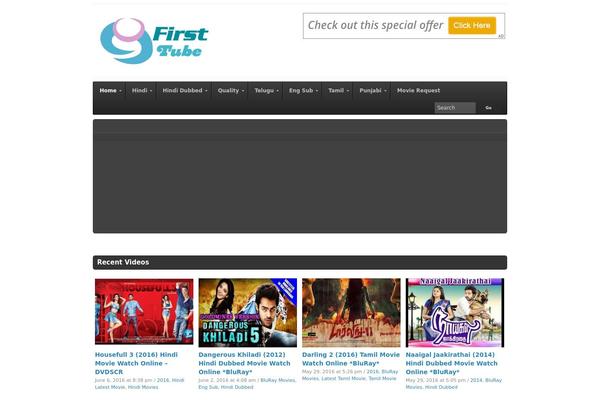
Task: Focus the Search input field
Action: [x=455, y=108]
